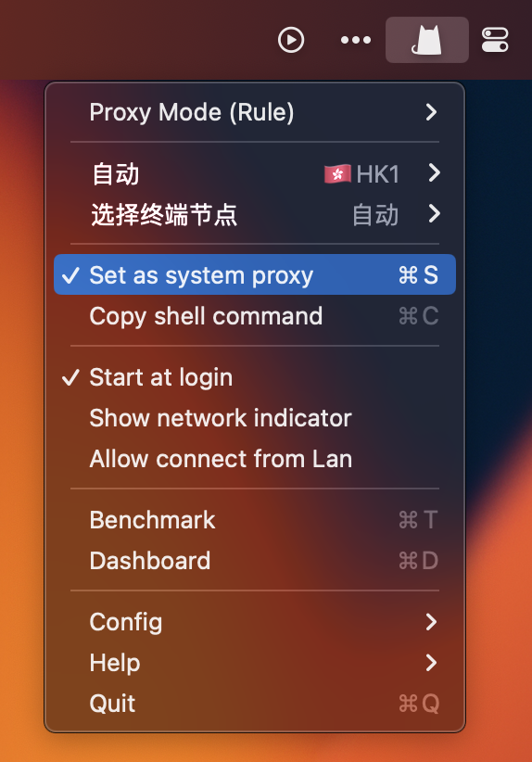Run Benchmark from the menu
Viewport: 532px width, 762px height.
coord(255,520)
